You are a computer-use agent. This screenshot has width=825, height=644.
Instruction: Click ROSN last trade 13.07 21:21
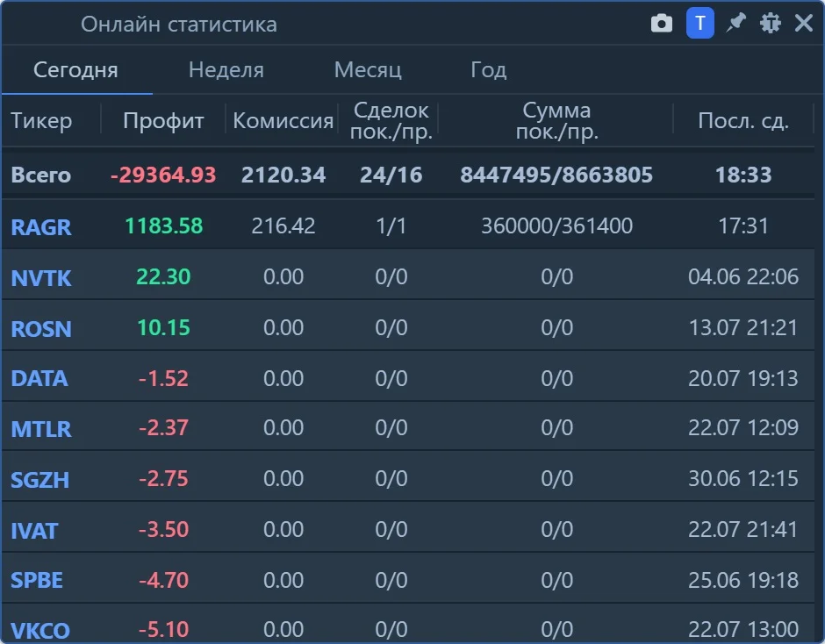point(742,328)
